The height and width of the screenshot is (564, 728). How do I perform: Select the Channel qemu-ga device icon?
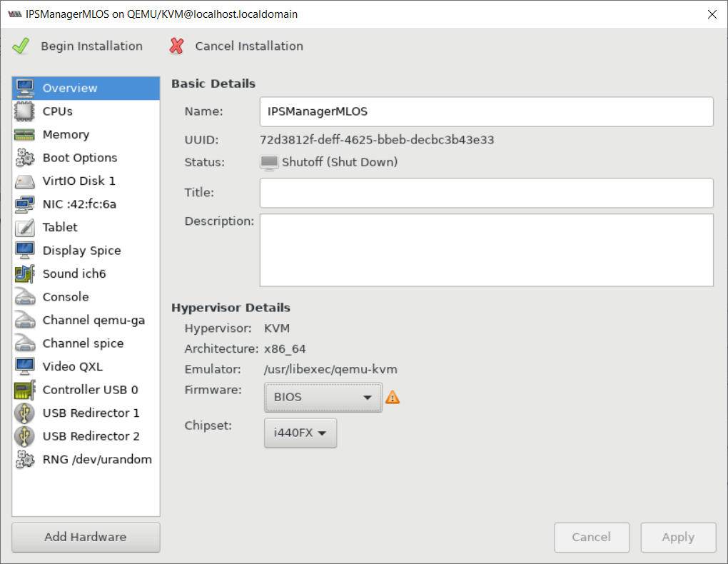pyautogui.click(x=24, y=321)
